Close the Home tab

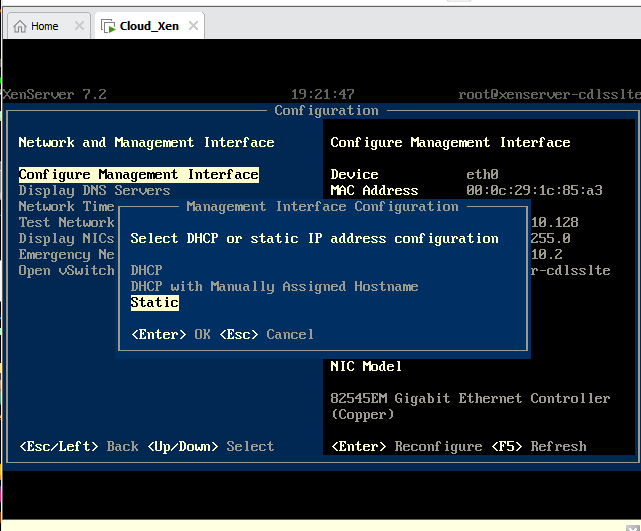pyautogui.click(x=79, y=26)
